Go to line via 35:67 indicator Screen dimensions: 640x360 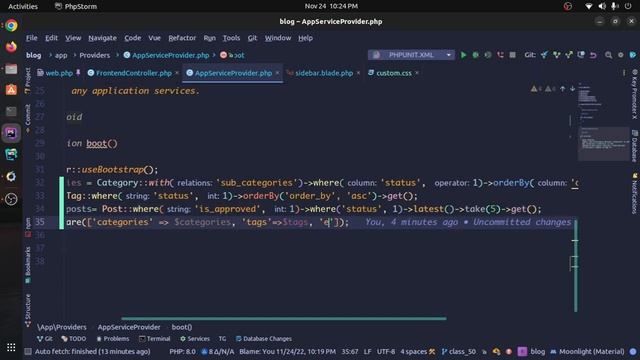tap(350, 351)
